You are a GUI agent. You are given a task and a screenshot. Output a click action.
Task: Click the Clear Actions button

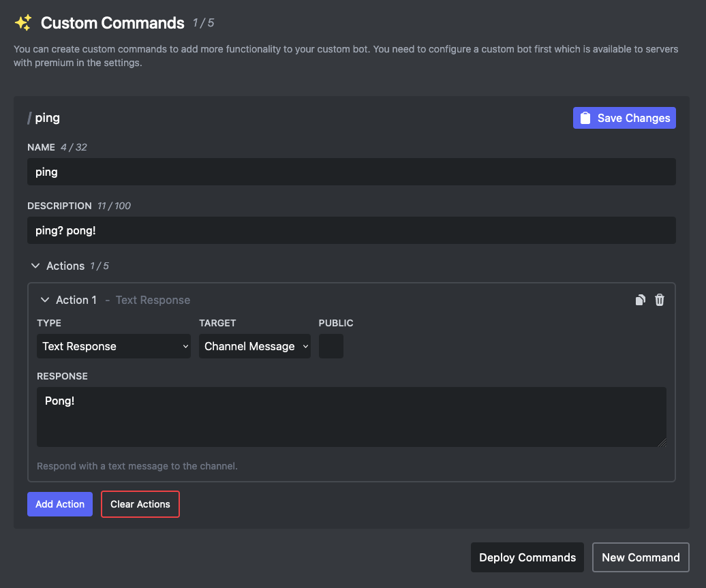(x=140, y=504)
